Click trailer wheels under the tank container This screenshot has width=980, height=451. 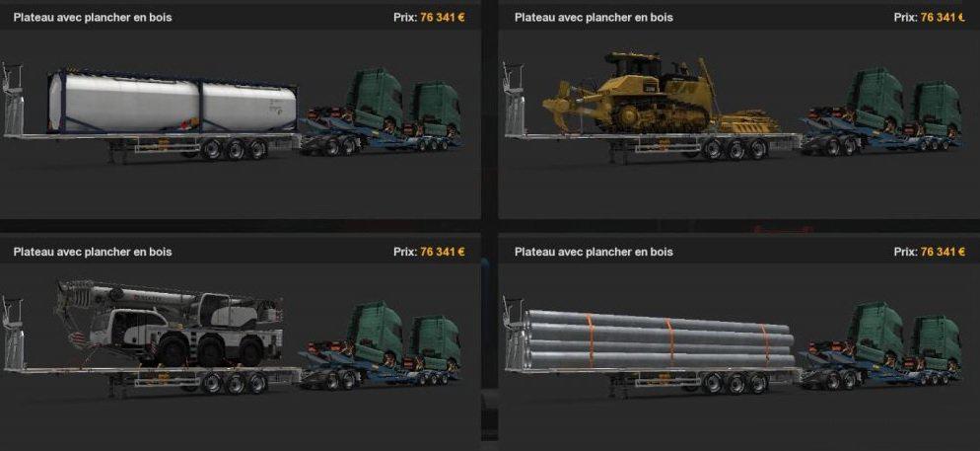pyautogui.click(x=234, y=149)
